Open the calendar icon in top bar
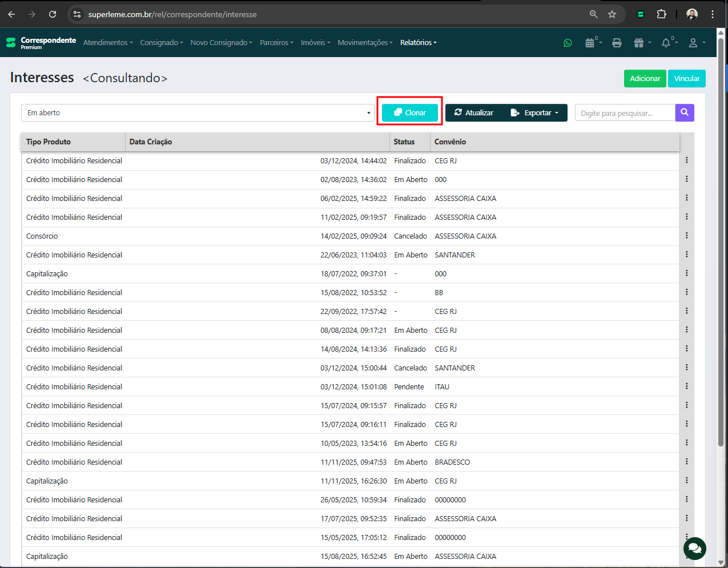728x568 pixels. point(590,43)
